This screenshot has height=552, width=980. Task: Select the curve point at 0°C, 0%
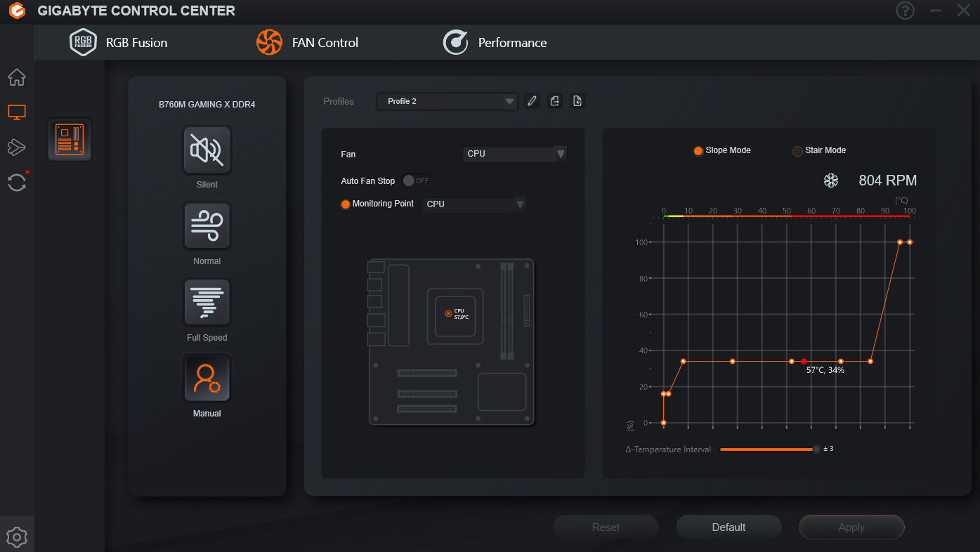[x=663, y=423]
